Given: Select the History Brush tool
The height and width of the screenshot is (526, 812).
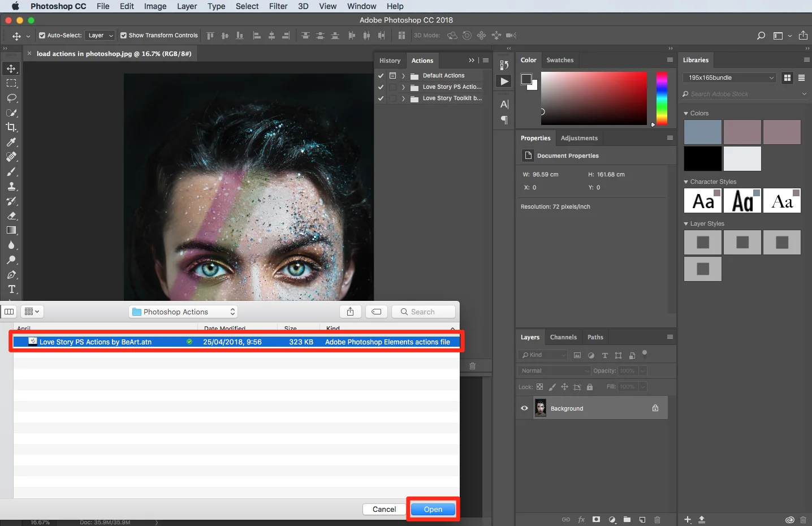Looking at the screenshot, I should click(x=11, y=201).
